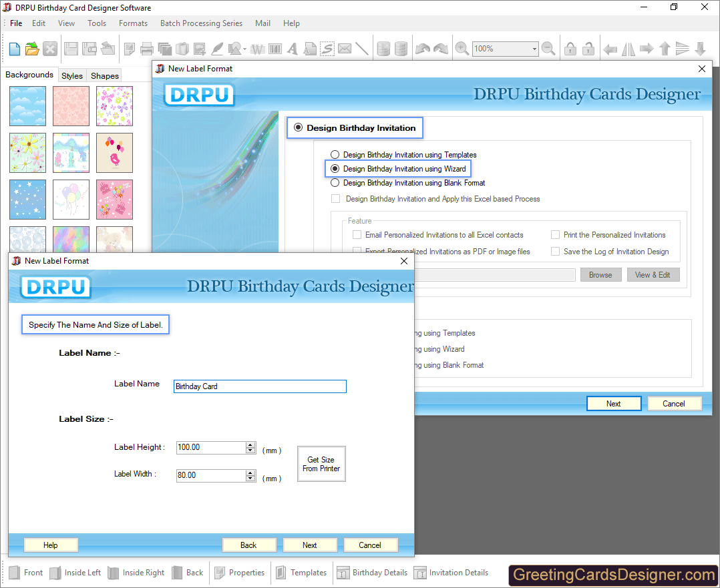Open the Inside Left page view
This screenshot has width=720, height=588.
(x=75, y=573)
